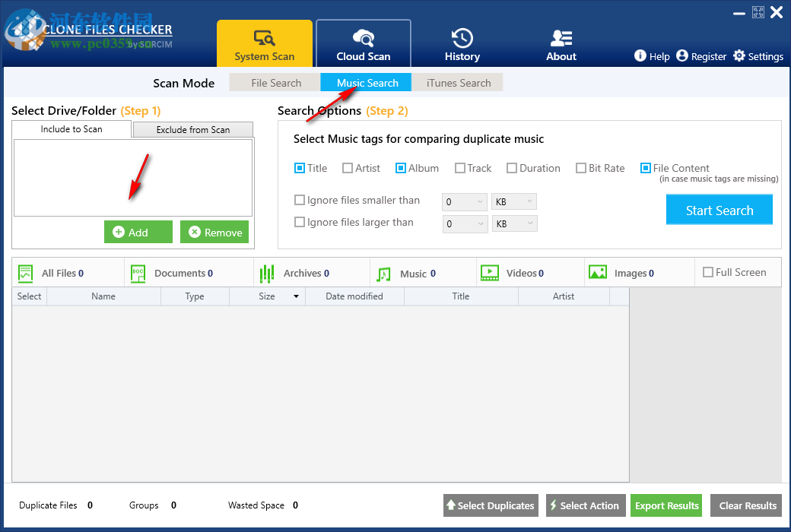Click the plus icon on Add
791x532 pixels.
[x=119, y=232]
